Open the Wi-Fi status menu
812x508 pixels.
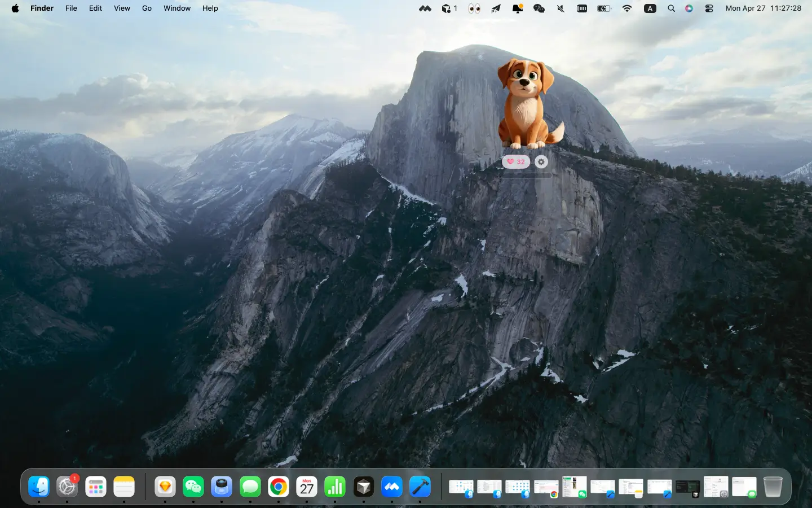627,8
